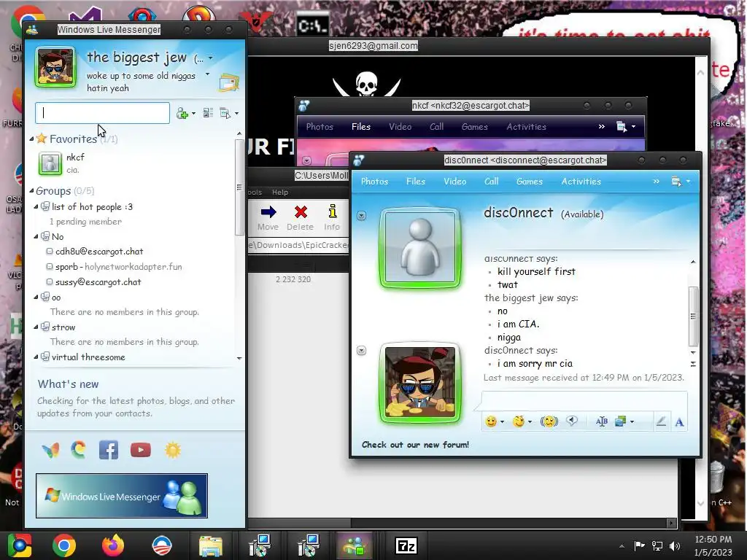Show more options chevron in nkcf chat
Screen dimensions: 747x560
click(x=601, y=127)
